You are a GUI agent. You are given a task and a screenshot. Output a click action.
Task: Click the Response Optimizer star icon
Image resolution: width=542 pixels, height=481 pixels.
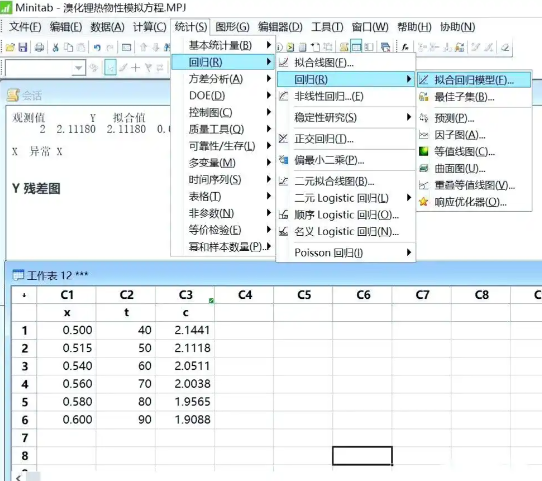tap(424, 202)
